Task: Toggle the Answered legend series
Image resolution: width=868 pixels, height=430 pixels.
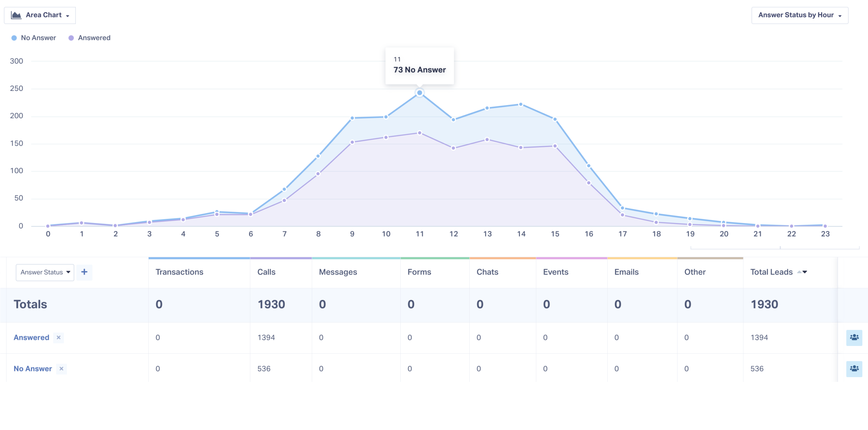Action: (x=90, y=38)
